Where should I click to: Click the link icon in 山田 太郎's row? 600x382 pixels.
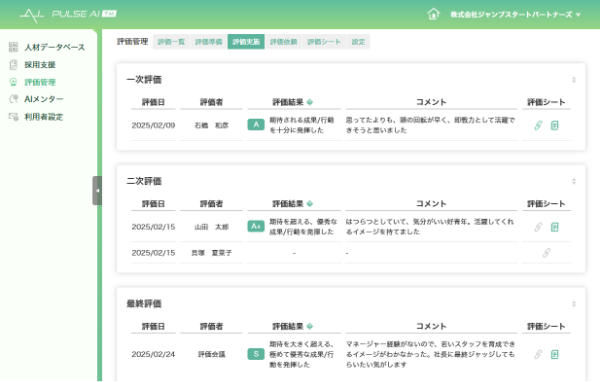click(x=538, y=227)
